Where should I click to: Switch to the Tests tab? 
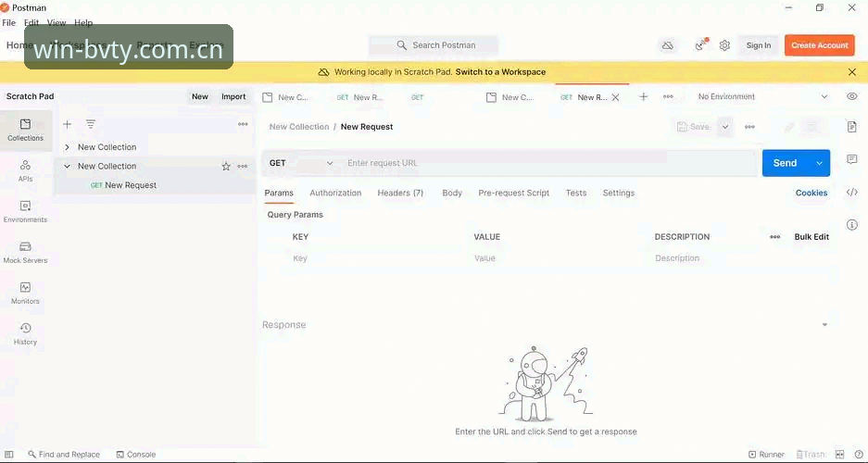(x=576, y=193)
